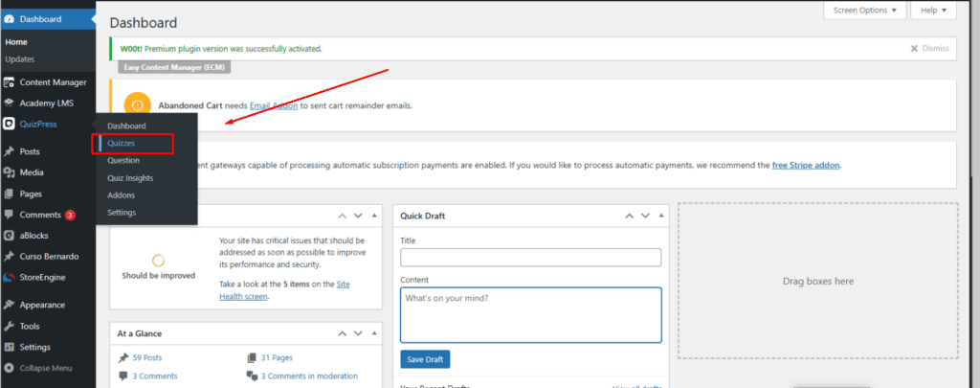Click the Tools menu label
The image size is (980, 388).
click(30, 326)
